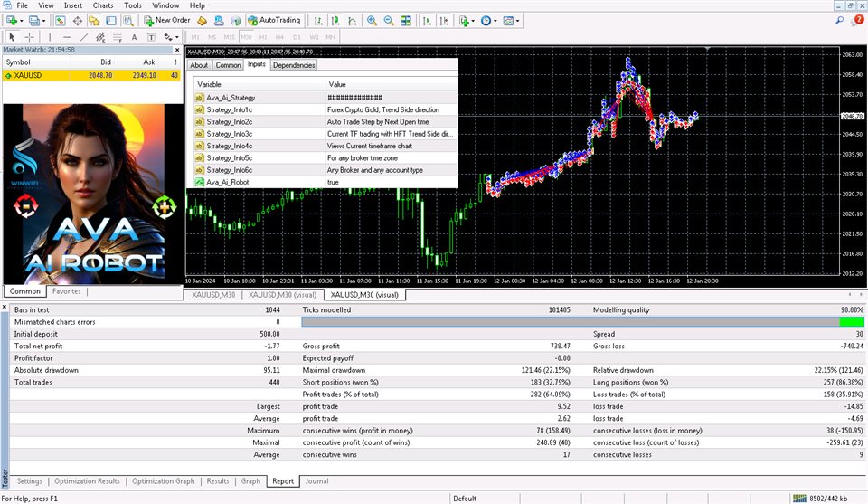Open the Charts menu

(x=103, y=5)
